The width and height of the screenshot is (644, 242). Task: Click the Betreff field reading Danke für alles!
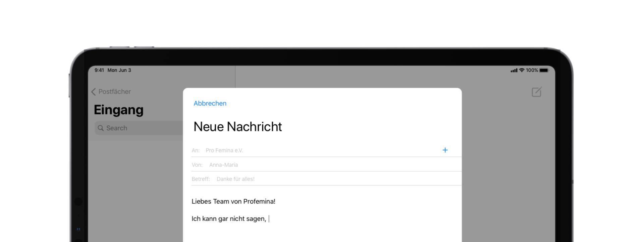[235, 179]
